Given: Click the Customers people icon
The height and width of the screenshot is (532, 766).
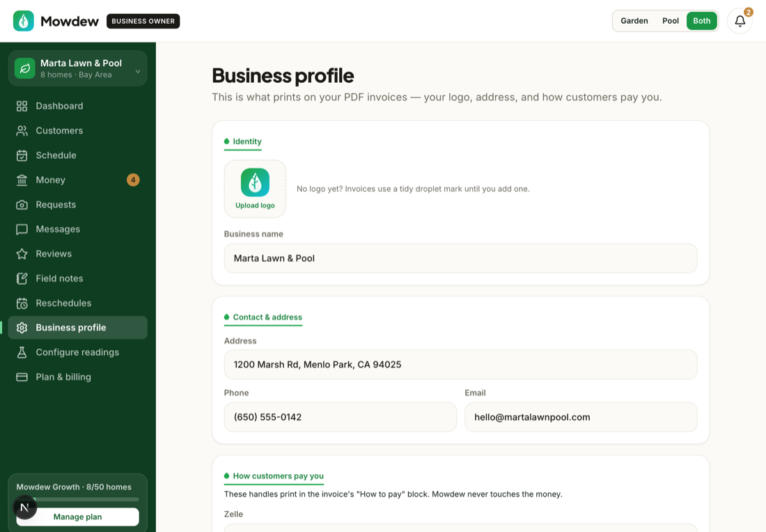Looking at the screenshot, I should pyautogui.click(x=22, y=130).
